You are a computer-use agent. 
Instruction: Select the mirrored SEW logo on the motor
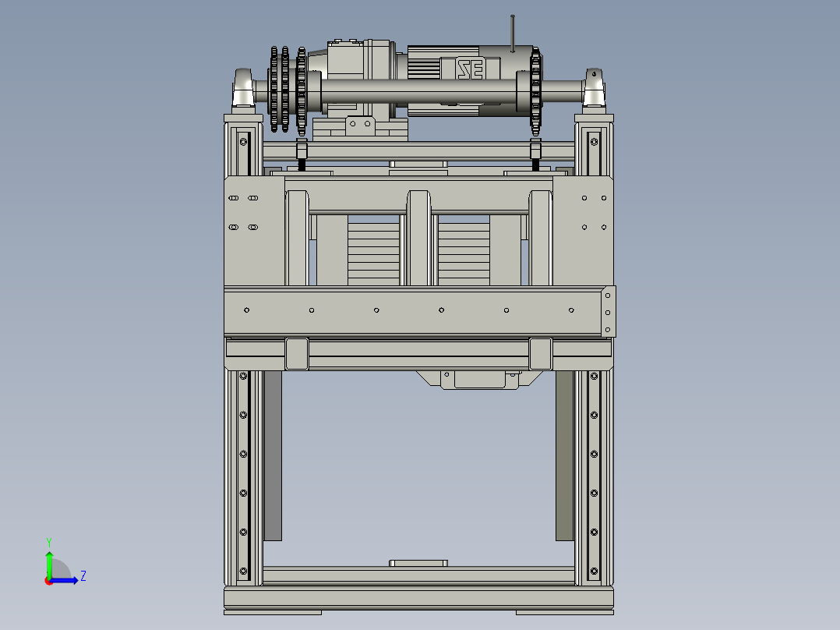(471, 69)
